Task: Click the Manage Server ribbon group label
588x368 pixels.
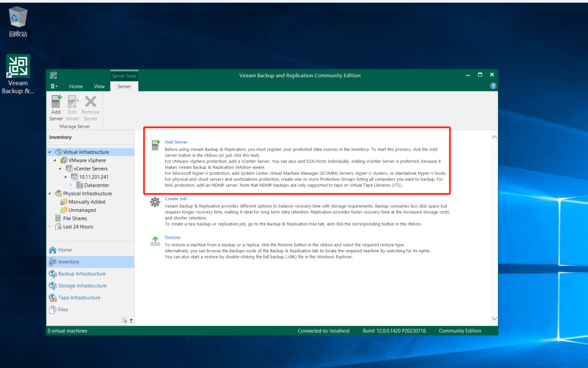Action: (75, 126)
